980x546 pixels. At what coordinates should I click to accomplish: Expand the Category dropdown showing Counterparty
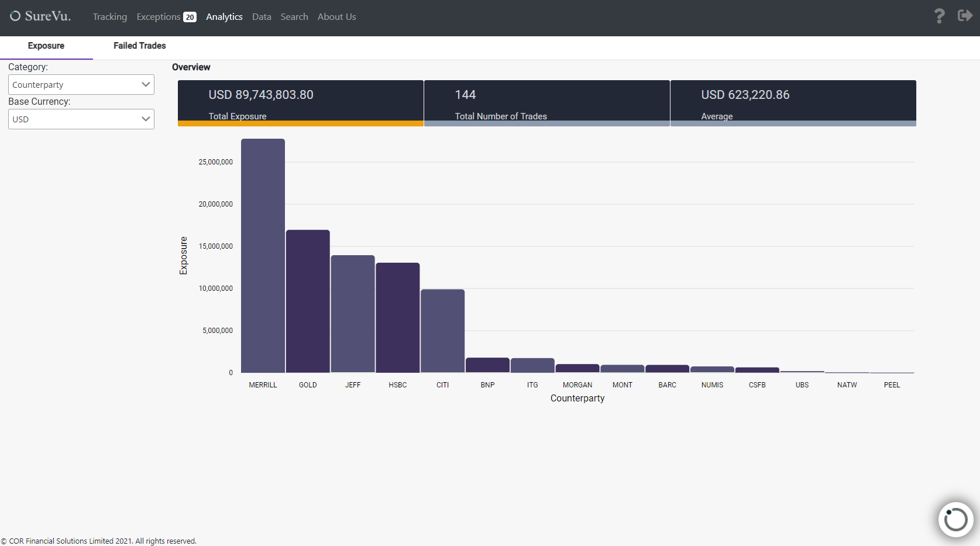(x=81, y=85)
